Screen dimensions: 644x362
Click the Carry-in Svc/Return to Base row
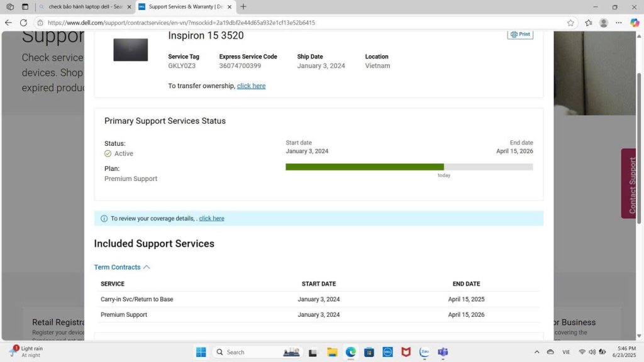(x=319, y=299)
